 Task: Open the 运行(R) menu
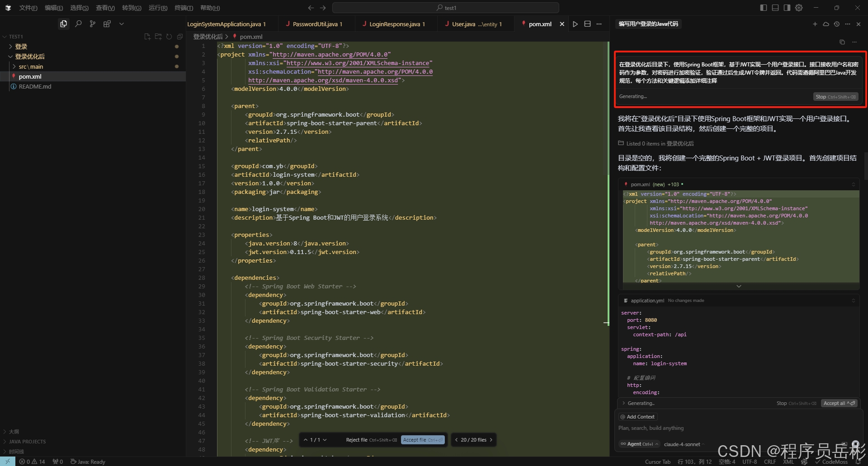pyautogui.click(x=158, y=8)
